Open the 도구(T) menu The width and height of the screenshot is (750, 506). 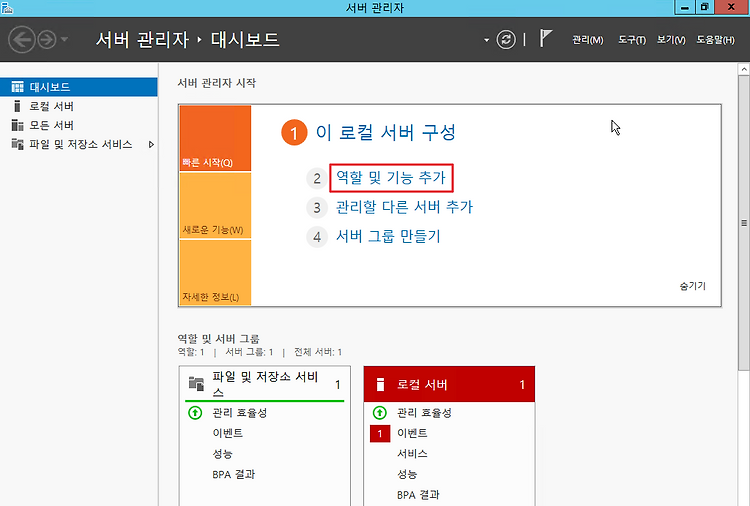click(x=632, y=40)
